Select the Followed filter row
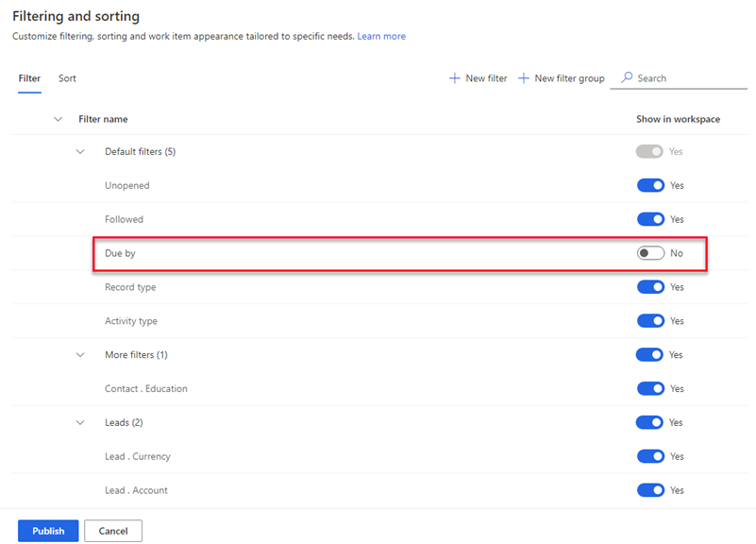 [380, 219]
